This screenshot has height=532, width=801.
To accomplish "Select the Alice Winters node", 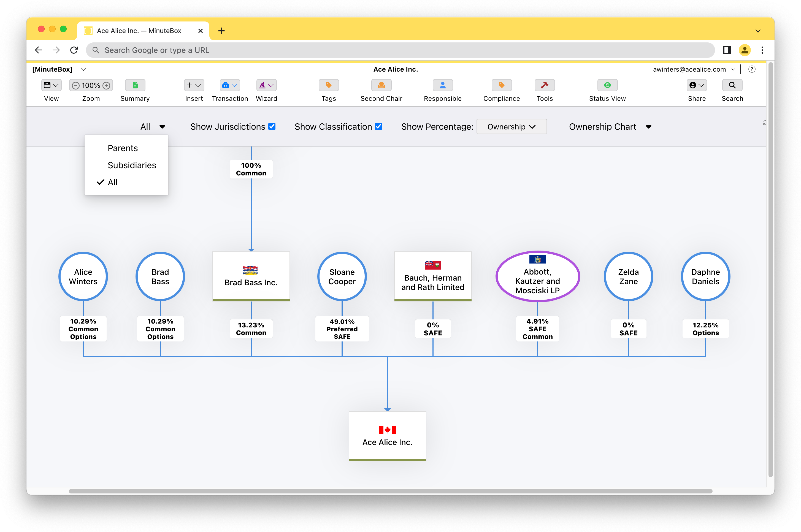I will click(x=83, y=276).
